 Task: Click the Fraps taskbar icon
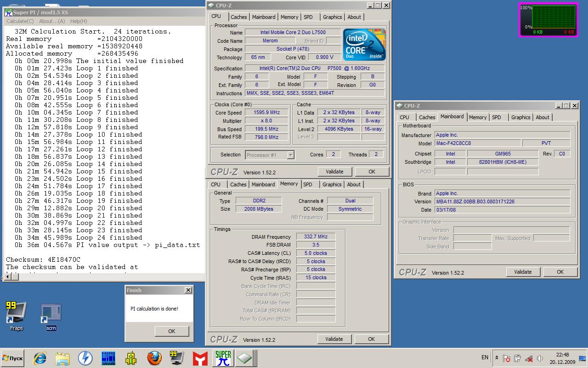[x=177, y=358]
